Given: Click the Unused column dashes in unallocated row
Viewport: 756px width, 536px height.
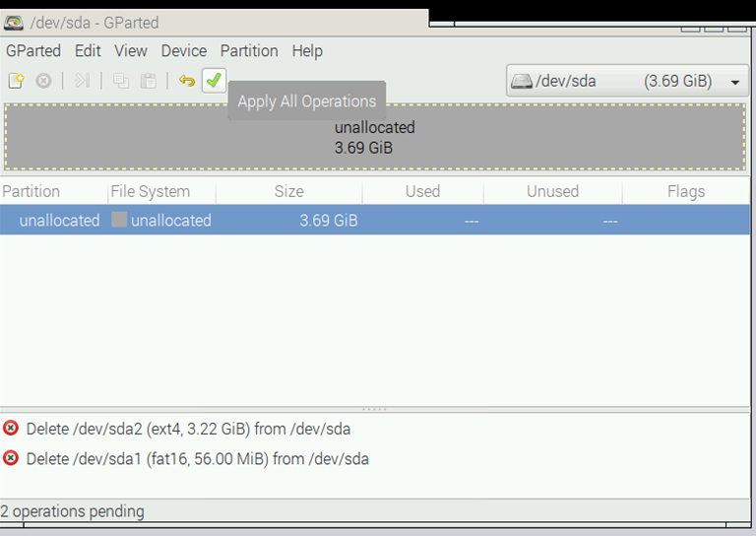Looking at the screenshot, I should (610, 221).
